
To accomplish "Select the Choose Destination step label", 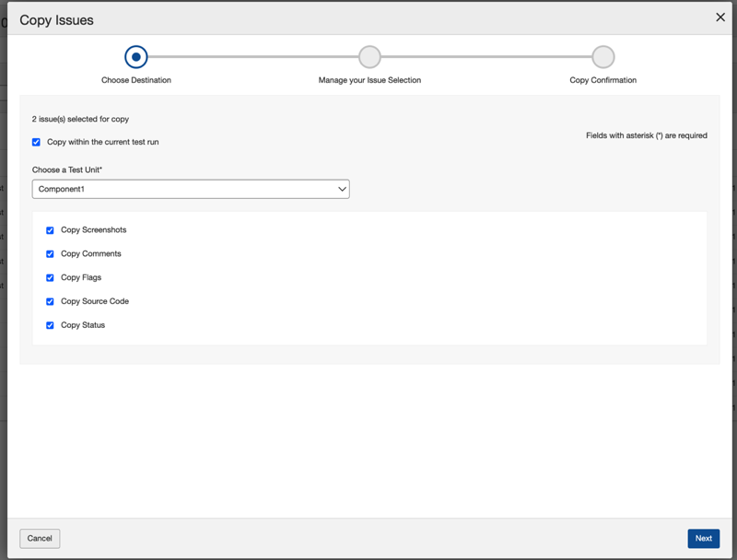I will (136, 80).
